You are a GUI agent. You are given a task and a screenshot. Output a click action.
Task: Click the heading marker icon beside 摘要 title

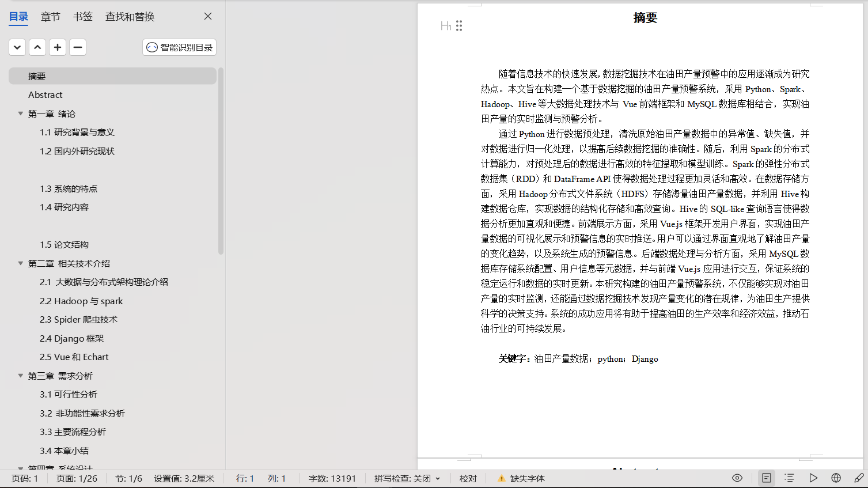tap(446, 26)
